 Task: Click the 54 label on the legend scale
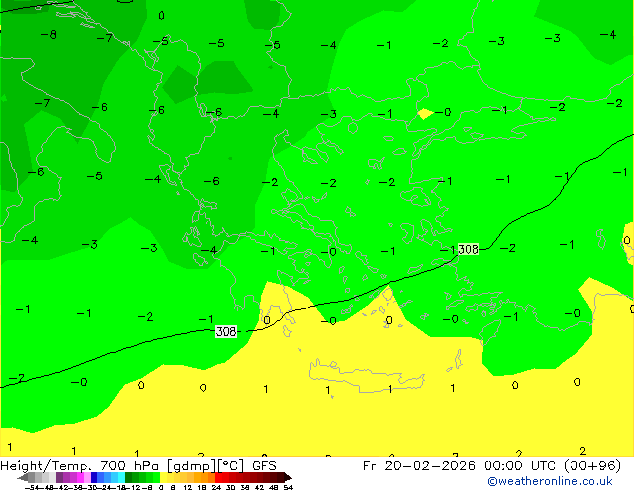tap(288, 488)
